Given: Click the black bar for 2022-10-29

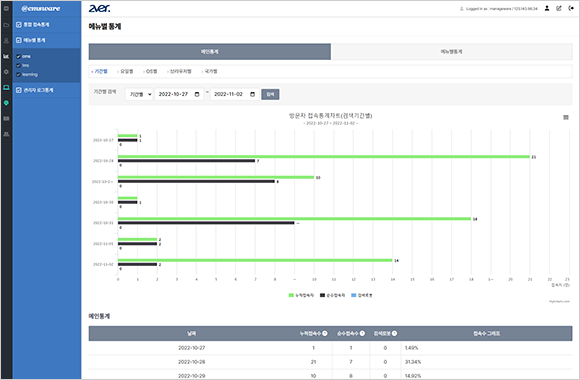Looking at the screenshot, I should tap(196, 181).
